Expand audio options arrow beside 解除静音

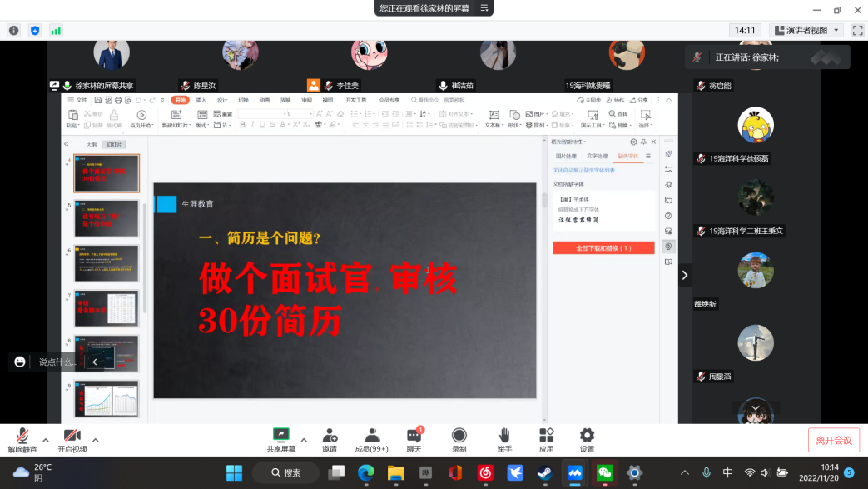click(x=46, y=440)
